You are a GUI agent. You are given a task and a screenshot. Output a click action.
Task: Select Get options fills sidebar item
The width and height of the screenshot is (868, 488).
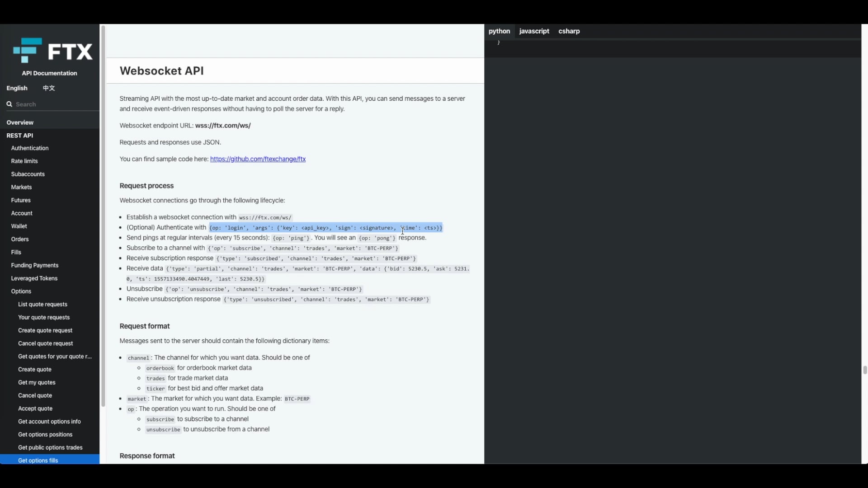click(38, 460)
